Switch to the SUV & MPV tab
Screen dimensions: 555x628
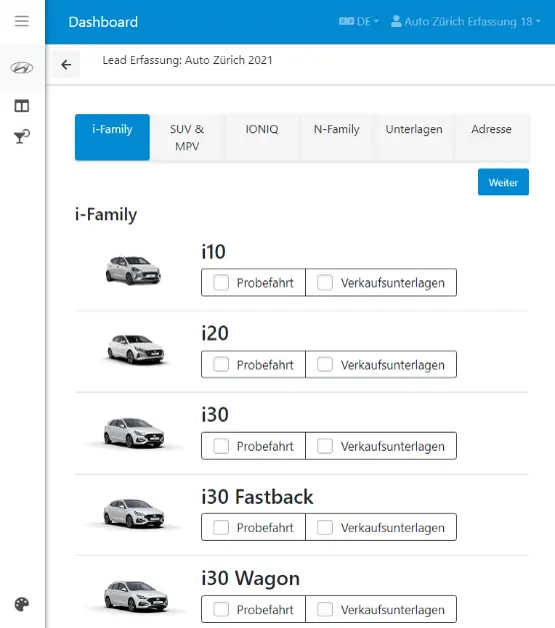187,137
